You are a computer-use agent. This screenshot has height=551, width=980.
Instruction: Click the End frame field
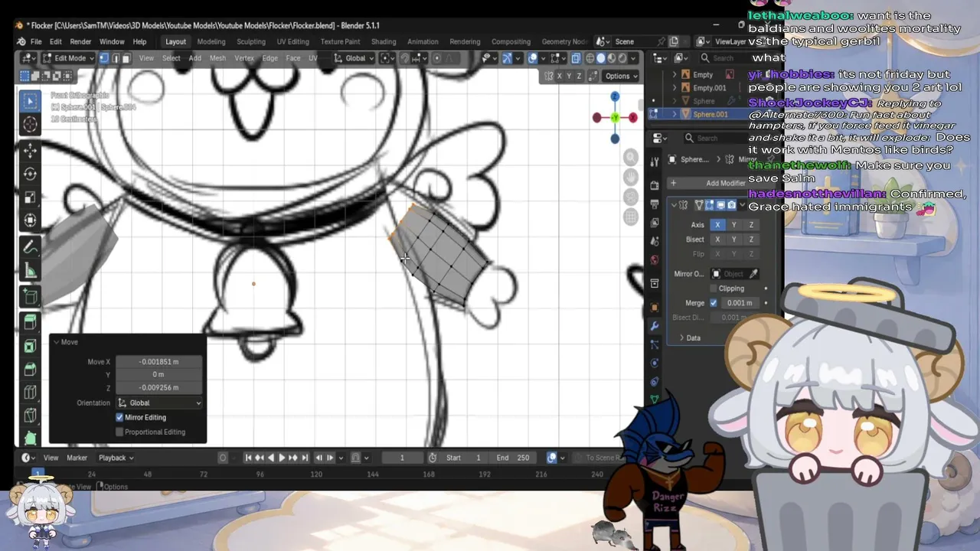pos(513,458)
